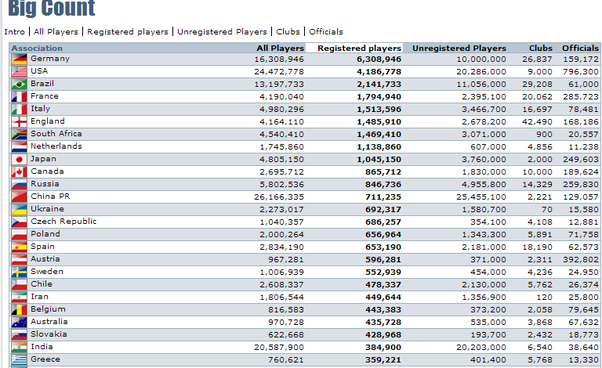Image resolution: width=602 pixels, height=368 pixels.
Task: Click the Russia flag icon
Action: coord(19,185)
